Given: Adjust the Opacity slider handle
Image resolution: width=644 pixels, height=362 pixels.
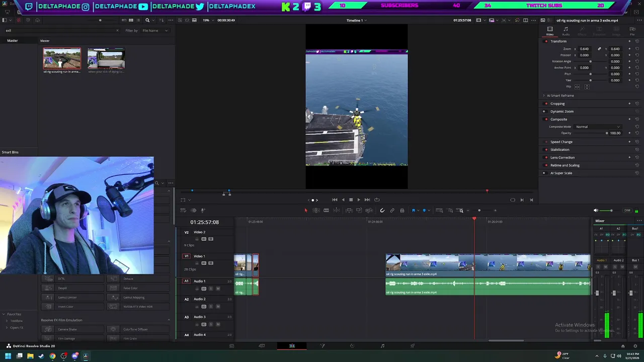Looking at the screenshot, I should tap(607, 133).
